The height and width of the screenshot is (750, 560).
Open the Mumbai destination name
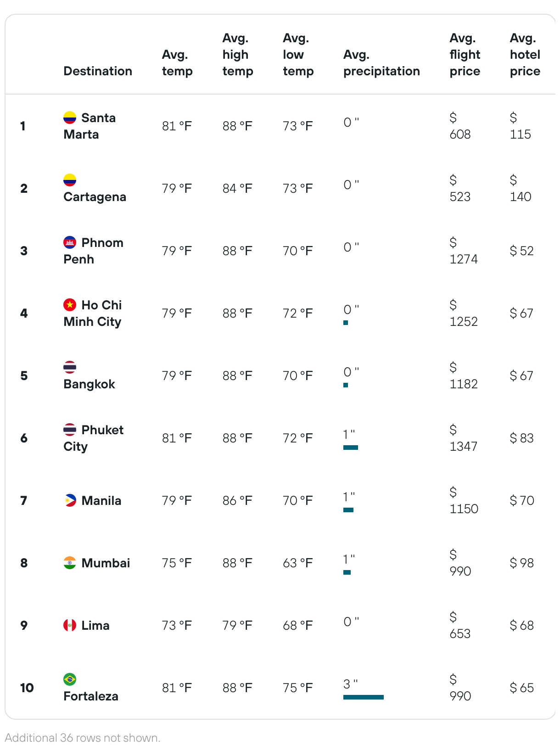click(106, 563)
